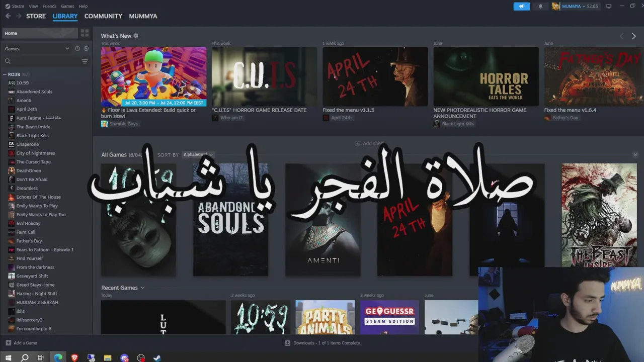This screenshot has height=362, width=644.
Task: Click Add a Game link
Action: click(25, 343)
